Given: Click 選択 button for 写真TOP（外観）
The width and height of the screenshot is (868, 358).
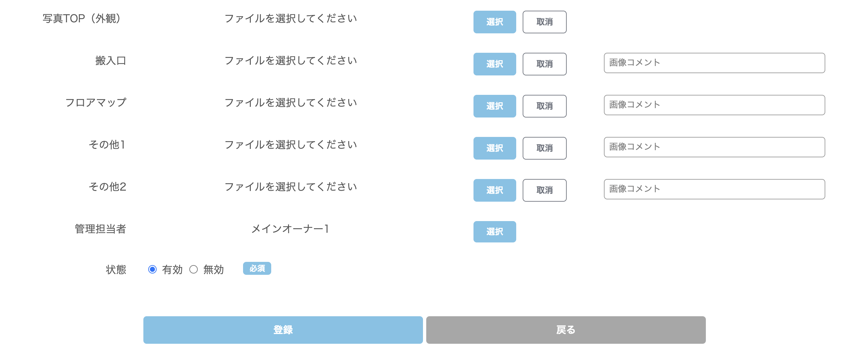Looking at the screenshot, I should 494,22.
